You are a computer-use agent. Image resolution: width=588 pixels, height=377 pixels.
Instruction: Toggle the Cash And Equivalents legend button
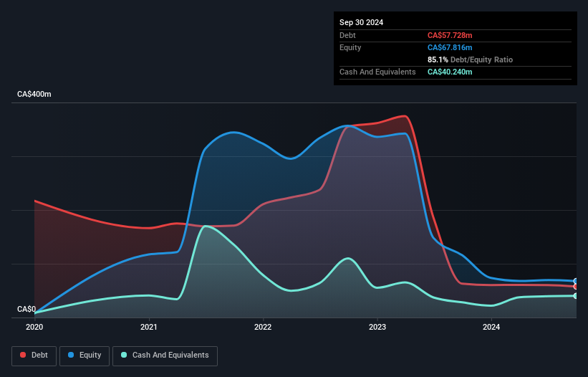coord(165,355)
